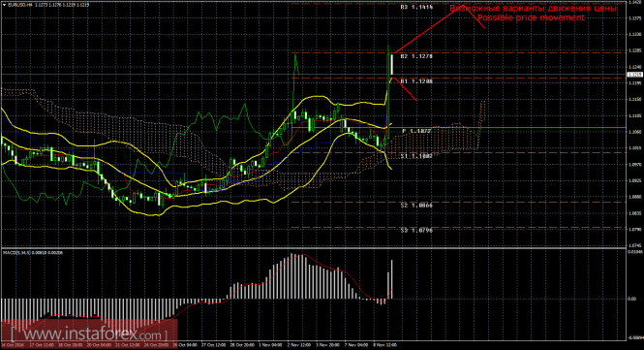
Task: Click the tallest recent MACD histogram bar
Action: [x=391, y=279]
